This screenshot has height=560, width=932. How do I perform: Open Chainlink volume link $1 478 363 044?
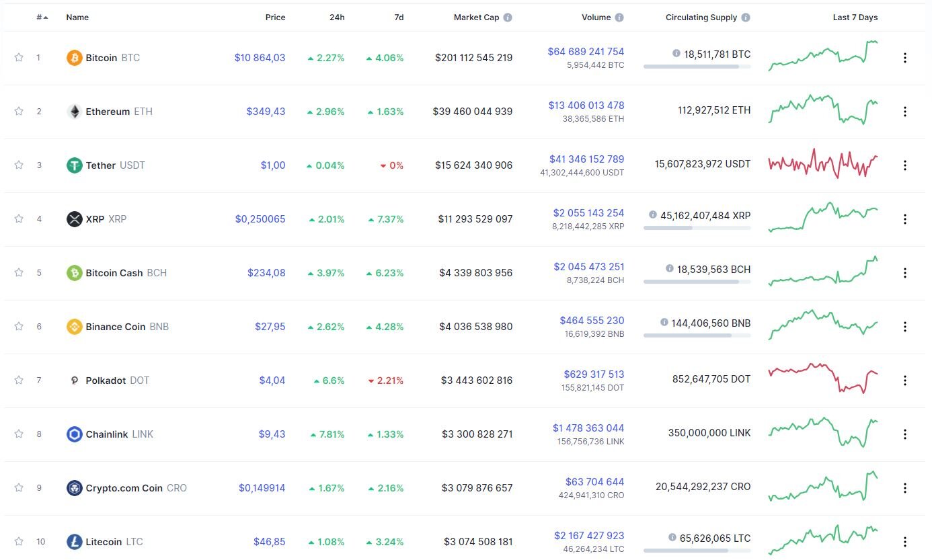coord(588,428)
